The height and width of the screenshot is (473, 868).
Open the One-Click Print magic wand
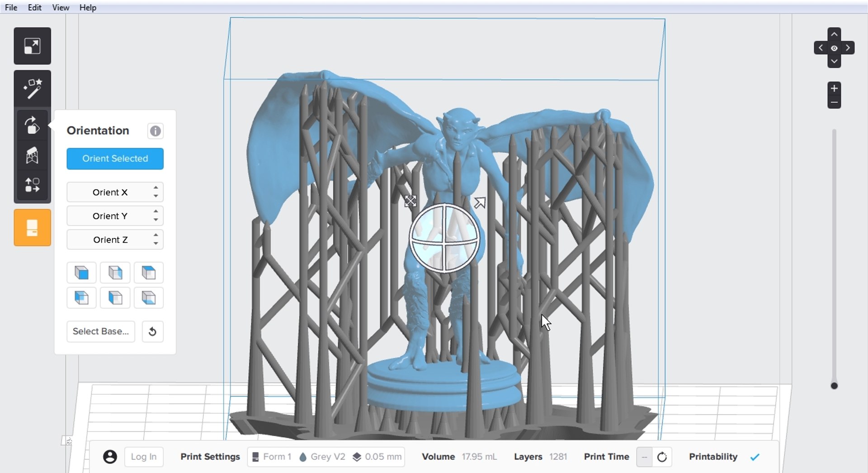pos(32,89)
